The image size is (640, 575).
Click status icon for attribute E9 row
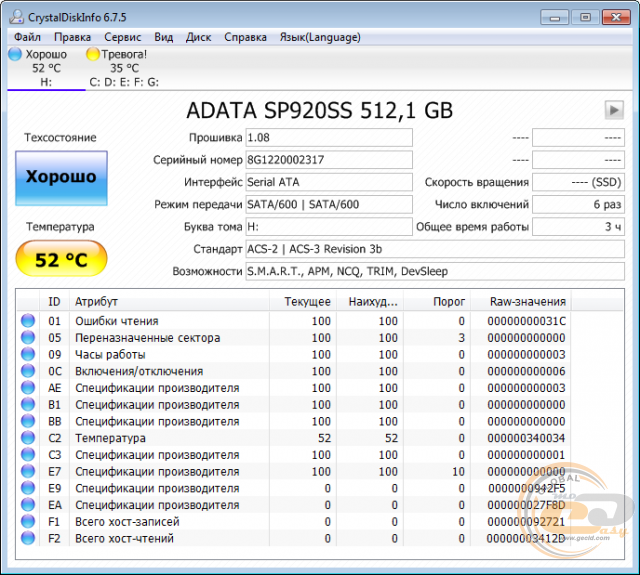pyautogui.click(x=28, y=488)
